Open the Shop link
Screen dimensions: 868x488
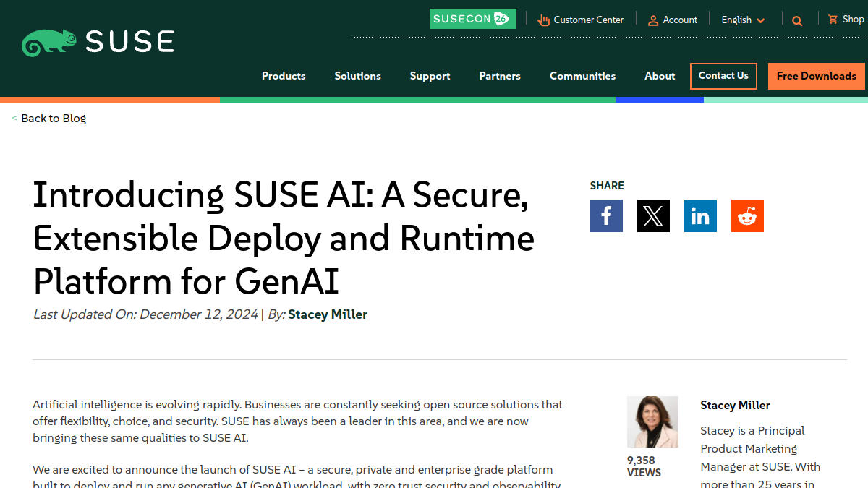[854, 20]
